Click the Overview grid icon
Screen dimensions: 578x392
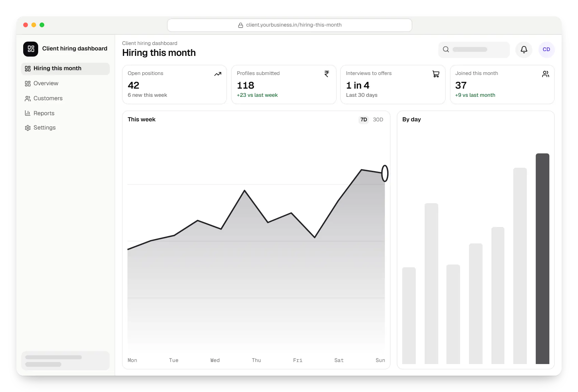click(28, 84)
